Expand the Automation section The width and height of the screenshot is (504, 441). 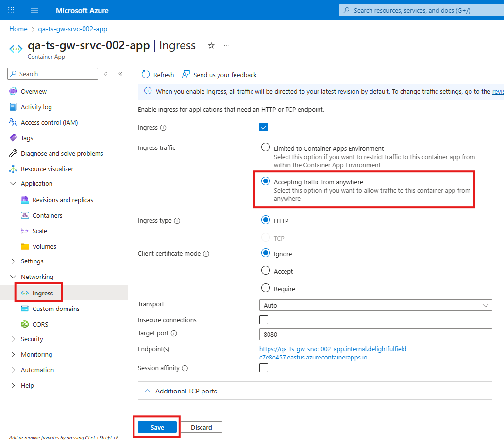pyautogui.click(x=13, y=370)
